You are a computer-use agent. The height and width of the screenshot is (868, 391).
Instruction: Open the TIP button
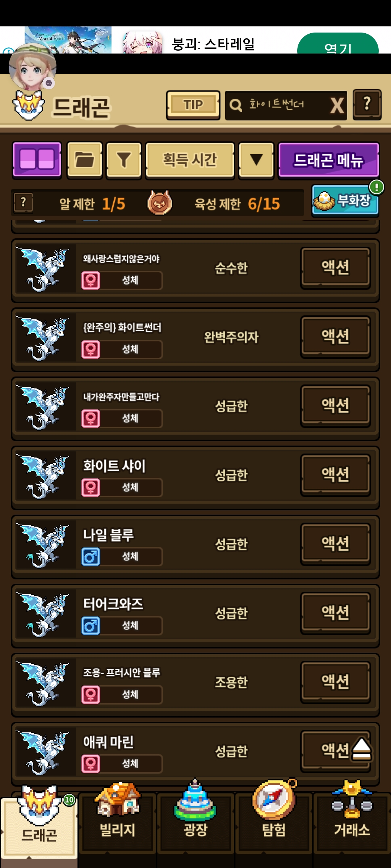pyautogui.click(x=193, y=105)
